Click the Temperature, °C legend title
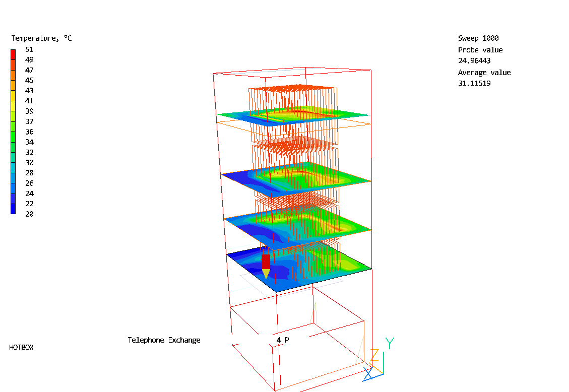 [41, 38]
